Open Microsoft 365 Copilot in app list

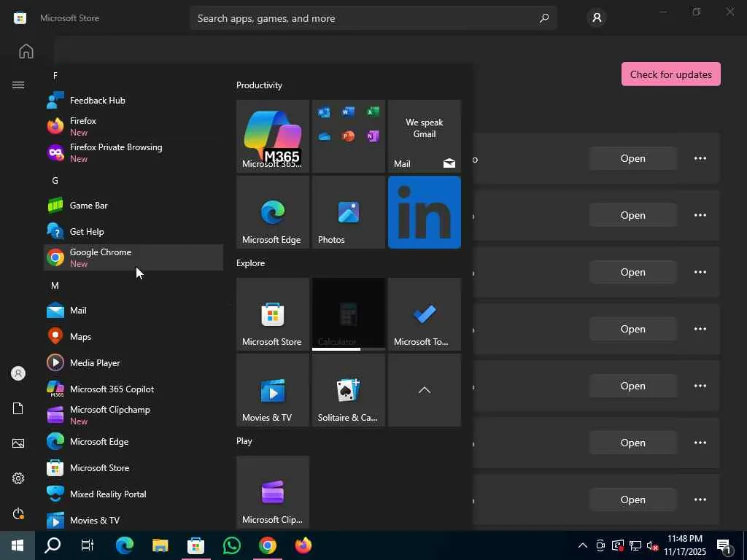pyautogui.click(x=133, y=389)
